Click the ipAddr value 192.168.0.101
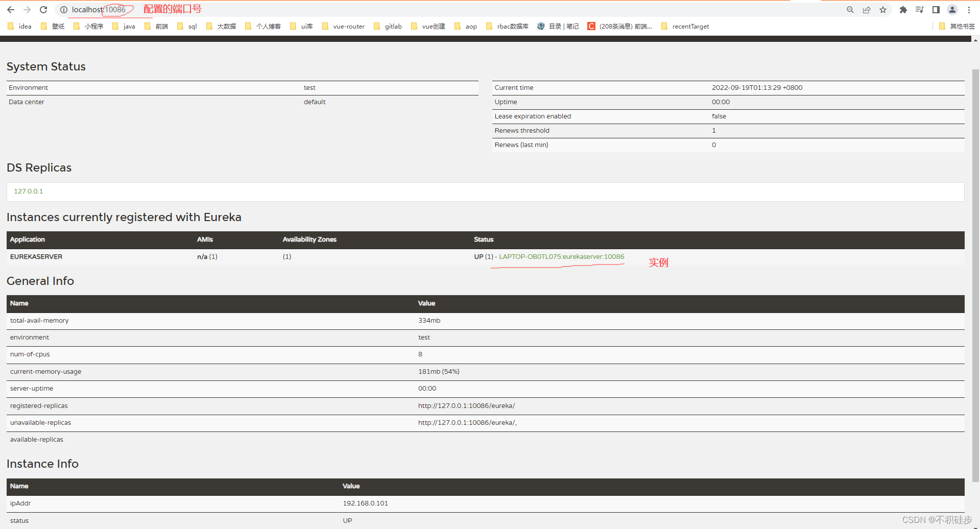This screenshot has width=980, height=529. coord(365,503)
